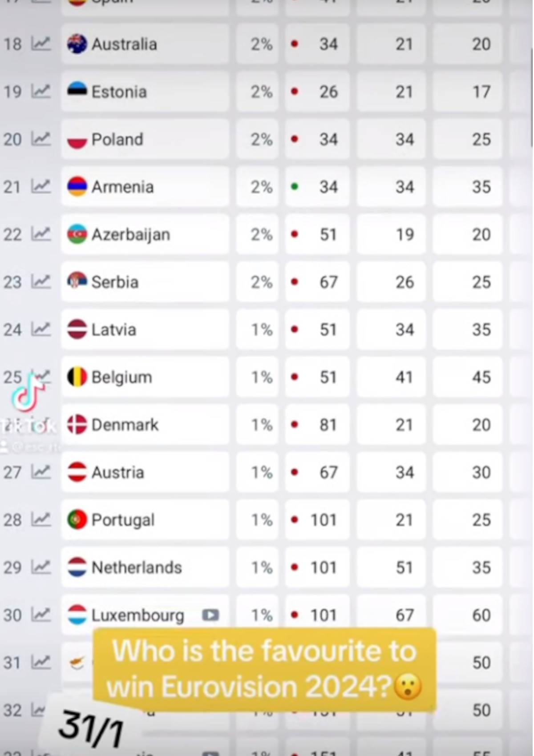Click the Armenia country name

pyautogui.click(x=123, y=187)
